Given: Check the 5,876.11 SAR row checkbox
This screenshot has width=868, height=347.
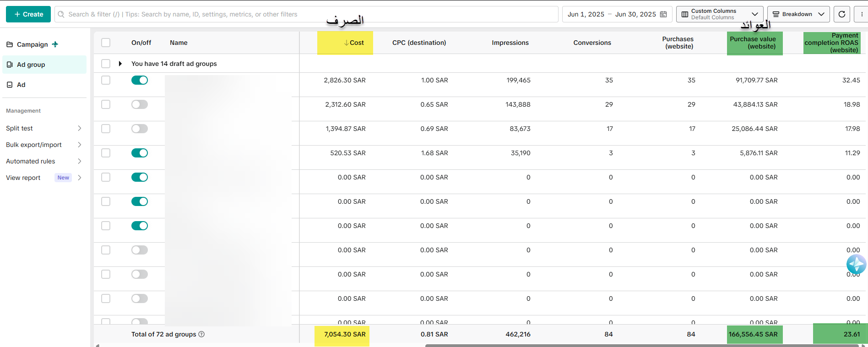Looking at the screenshot, I should 106,153.
